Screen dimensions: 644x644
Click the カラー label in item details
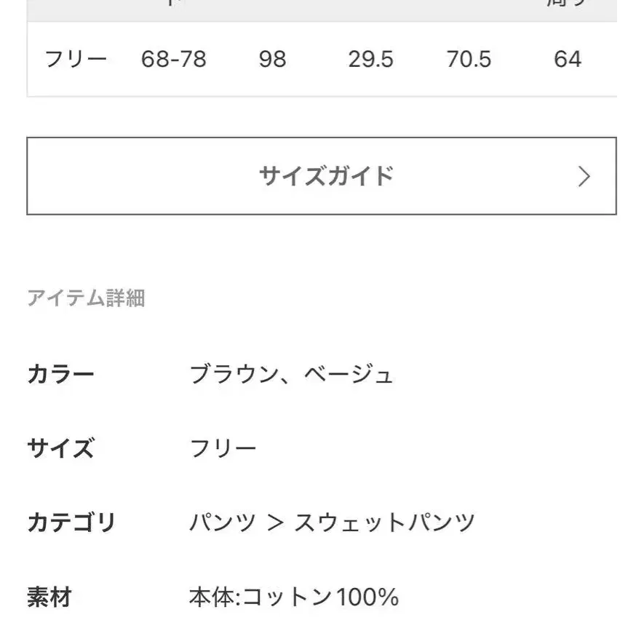(x=60, y=375)
